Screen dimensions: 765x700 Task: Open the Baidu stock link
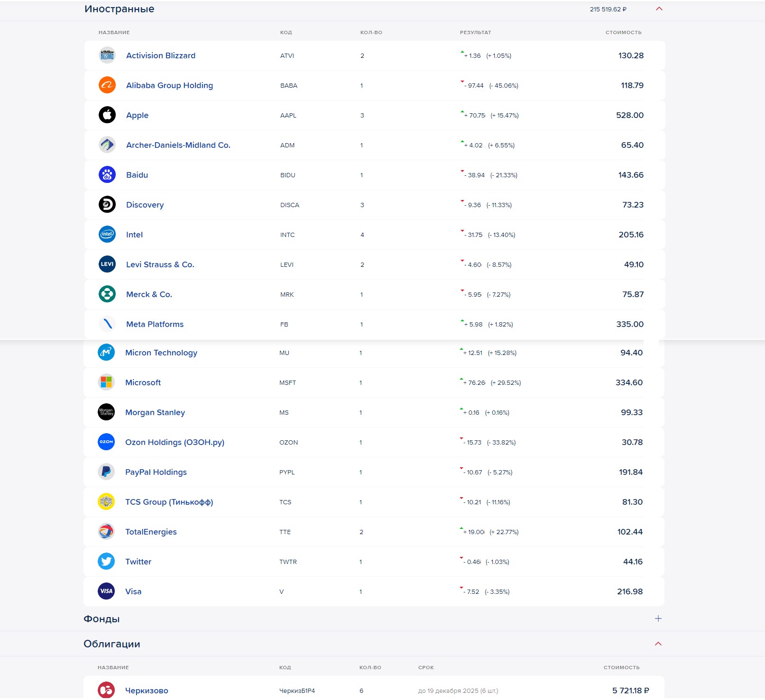(x=137, y=175)
